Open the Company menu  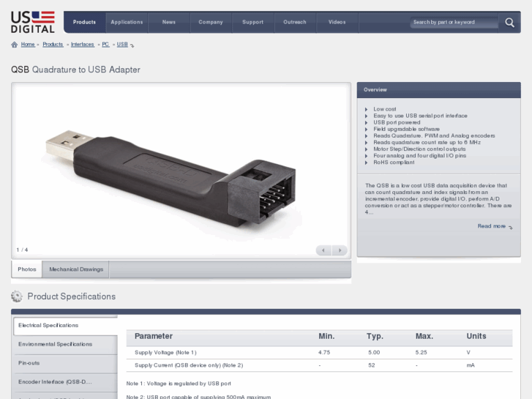click(211, 22)
